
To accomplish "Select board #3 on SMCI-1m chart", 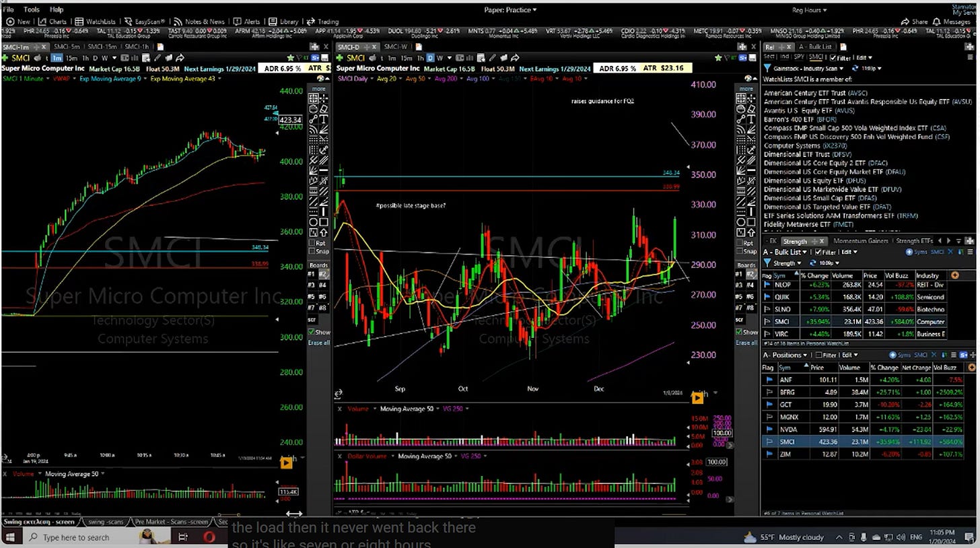I will 312,285.
